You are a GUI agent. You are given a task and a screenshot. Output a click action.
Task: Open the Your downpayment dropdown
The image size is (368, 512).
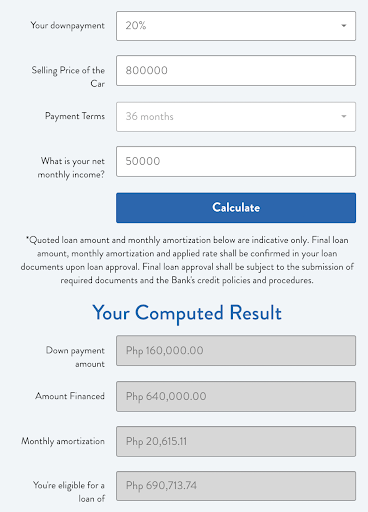[236, 26]
